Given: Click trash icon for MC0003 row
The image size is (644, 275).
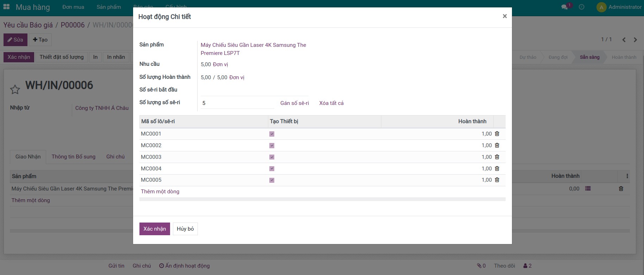Looking at the screenshot, I should (x=497, y=157).
